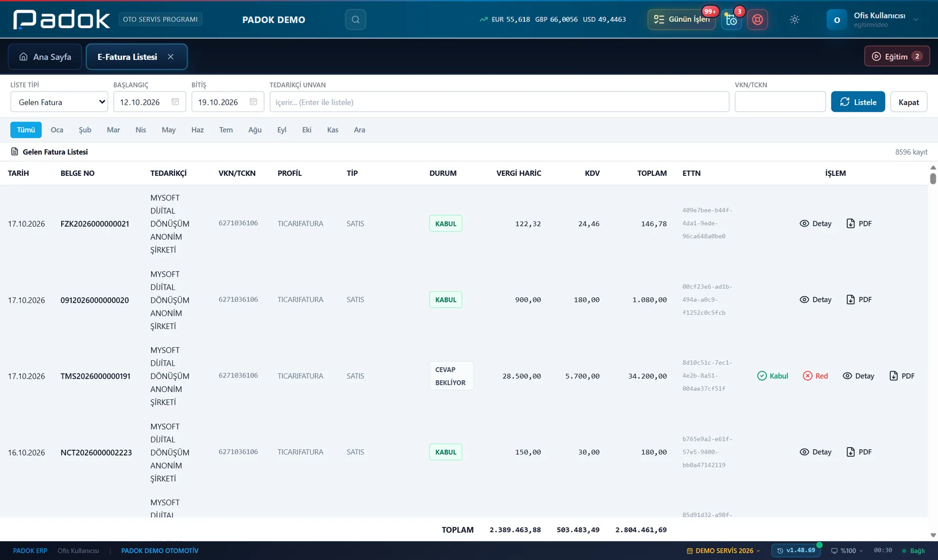Screen dimensions: 938x560
Task: Open calendar for Bitiş date field
Action: pos(253,102)
